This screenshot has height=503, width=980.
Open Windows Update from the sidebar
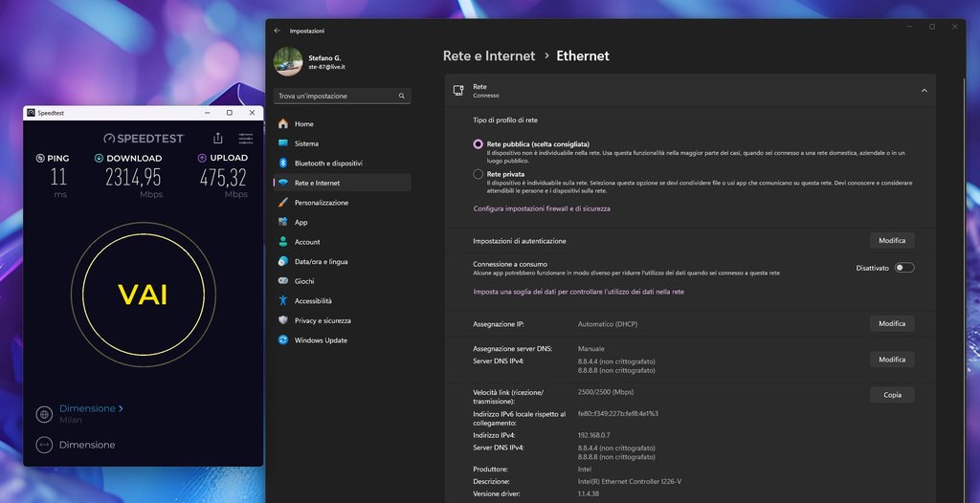[x=321, y=340]
